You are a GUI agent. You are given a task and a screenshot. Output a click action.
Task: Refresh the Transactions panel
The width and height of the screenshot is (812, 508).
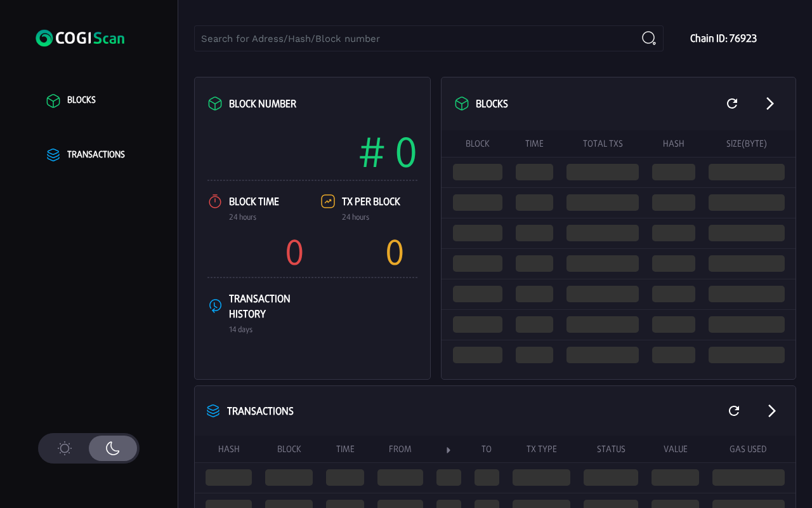click(734, 411)
